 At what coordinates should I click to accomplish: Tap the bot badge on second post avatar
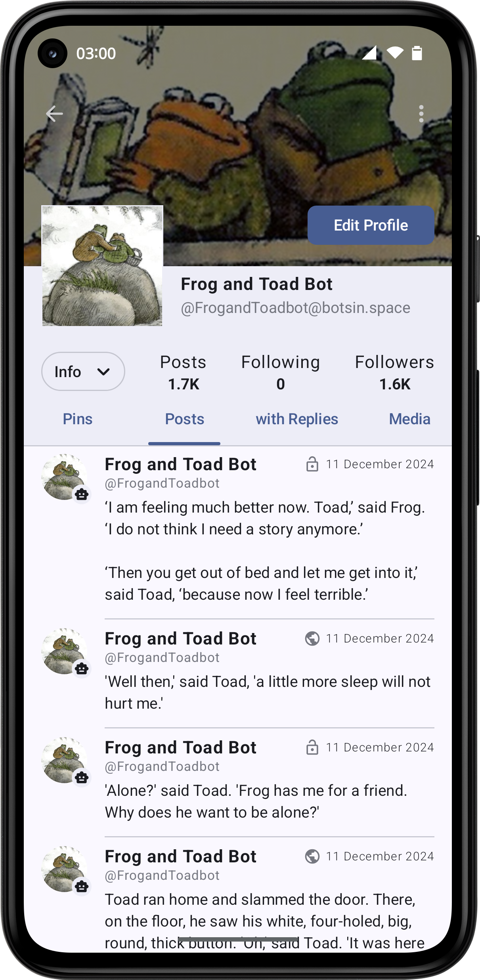82,669
